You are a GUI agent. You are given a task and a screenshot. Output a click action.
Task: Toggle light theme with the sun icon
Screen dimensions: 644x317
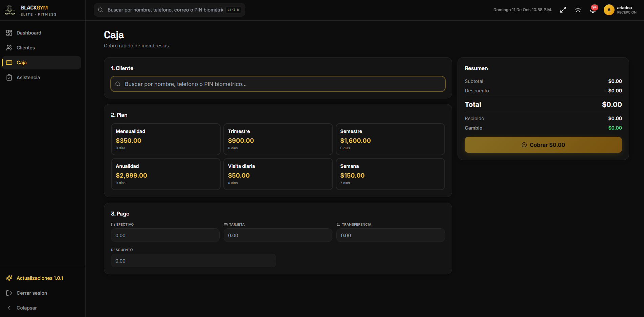click(x=578, y=10)
